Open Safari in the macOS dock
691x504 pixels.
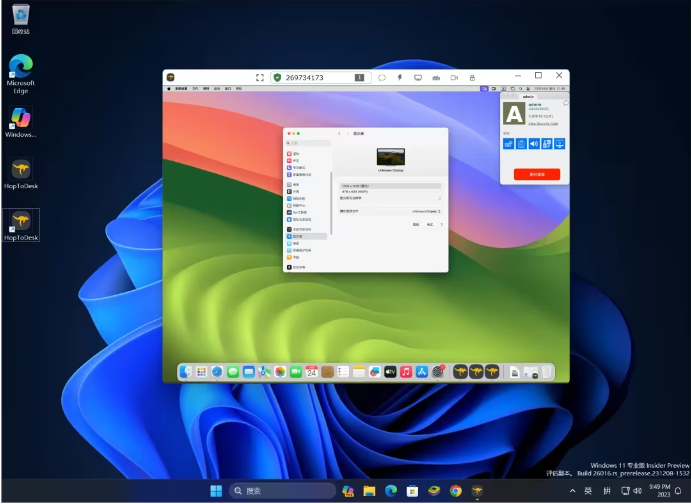coord(216,371)
